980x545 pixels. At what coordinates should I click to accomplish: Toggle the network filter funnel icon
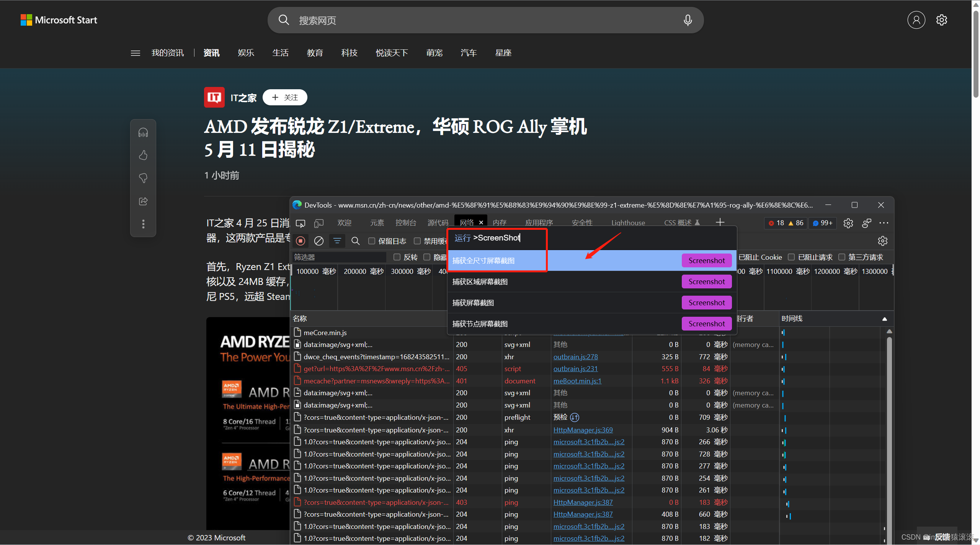click(337, 241)
